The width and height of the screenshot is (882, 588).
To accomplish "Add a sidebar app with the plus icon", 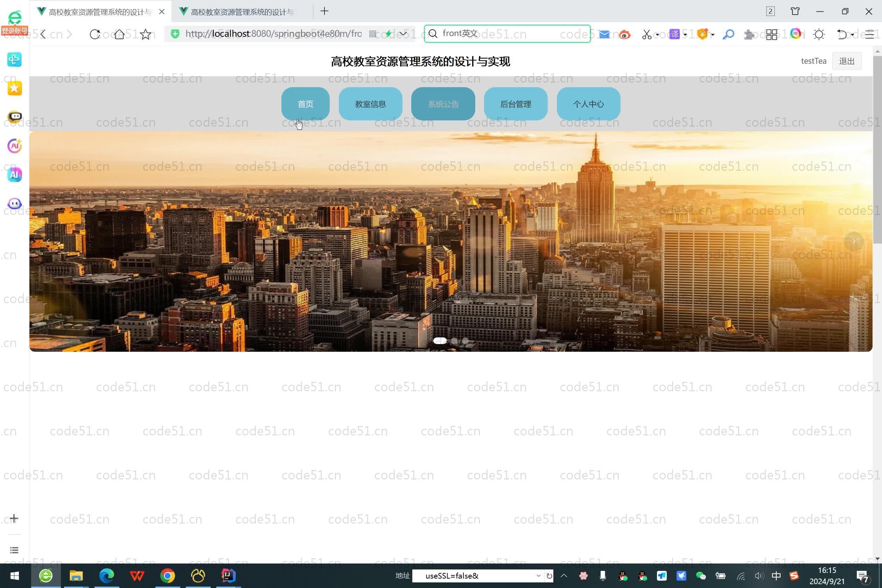I will tap(14, 518).
